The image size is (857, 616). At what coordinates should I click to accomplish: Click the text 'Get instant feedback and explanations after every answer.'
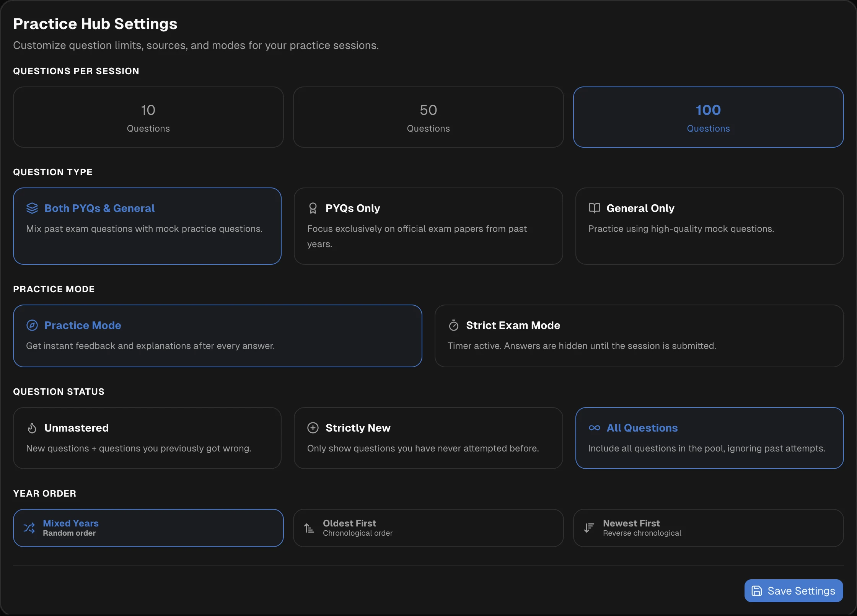[150, 346]
